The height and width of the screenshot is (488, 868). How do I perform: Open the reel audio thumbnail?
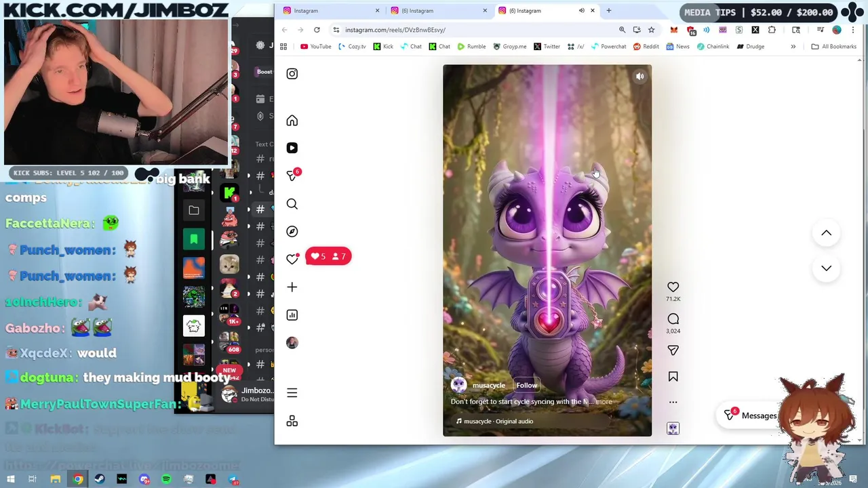click(673, 428)
